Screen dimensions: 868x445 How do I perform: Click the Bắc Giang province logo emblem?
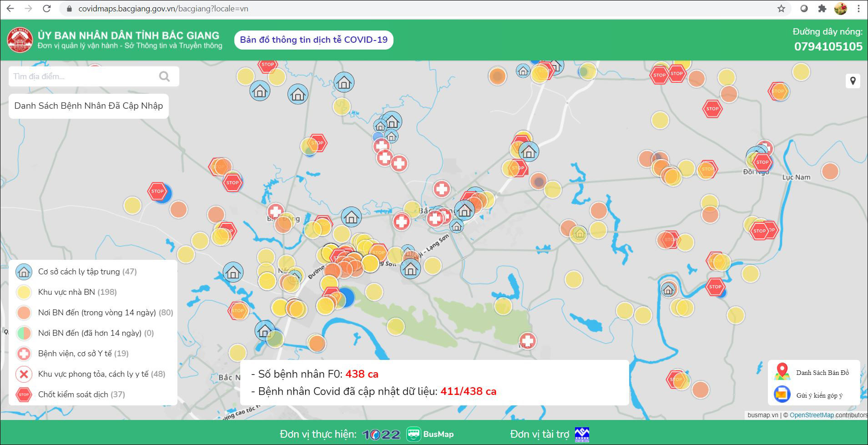coord(20,40)
